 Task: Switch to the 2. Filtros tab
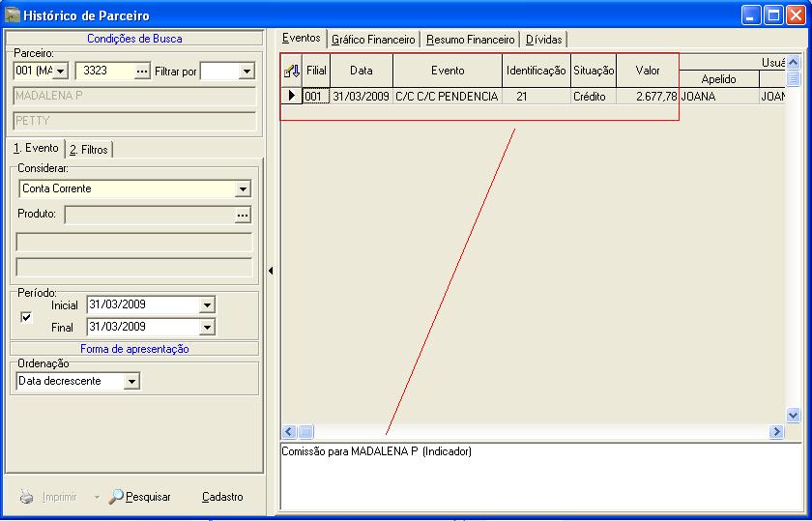[89, 150]
